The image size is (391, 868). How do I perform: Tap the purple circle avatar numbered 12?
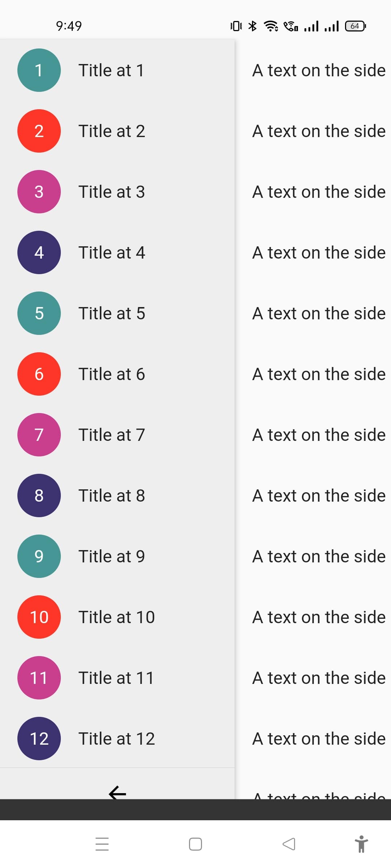click(39, 739)
